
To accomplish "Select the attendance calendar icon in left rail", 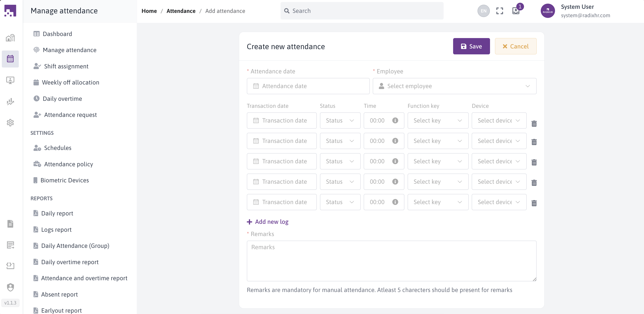I will [x=10, y=58].
